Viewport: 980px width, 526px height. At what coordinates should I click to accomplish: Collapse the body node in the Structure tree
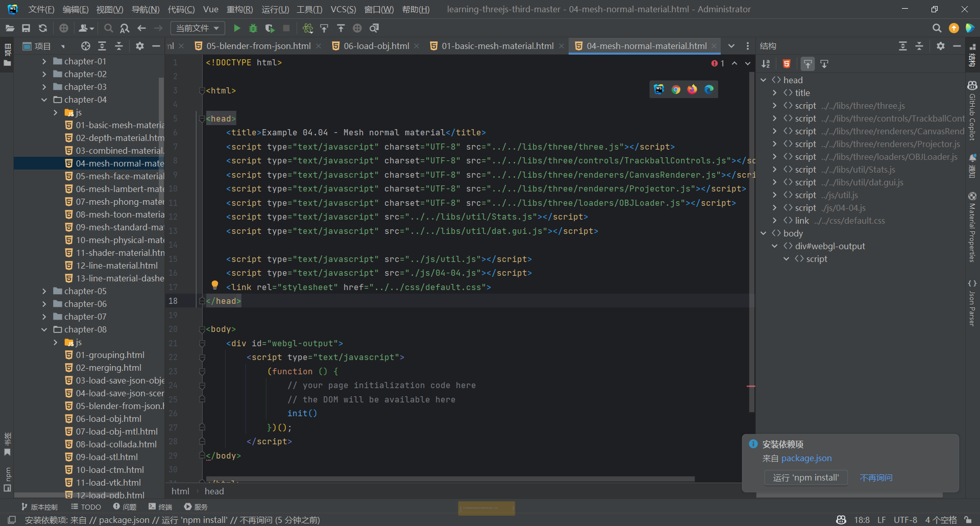[764, 233]
